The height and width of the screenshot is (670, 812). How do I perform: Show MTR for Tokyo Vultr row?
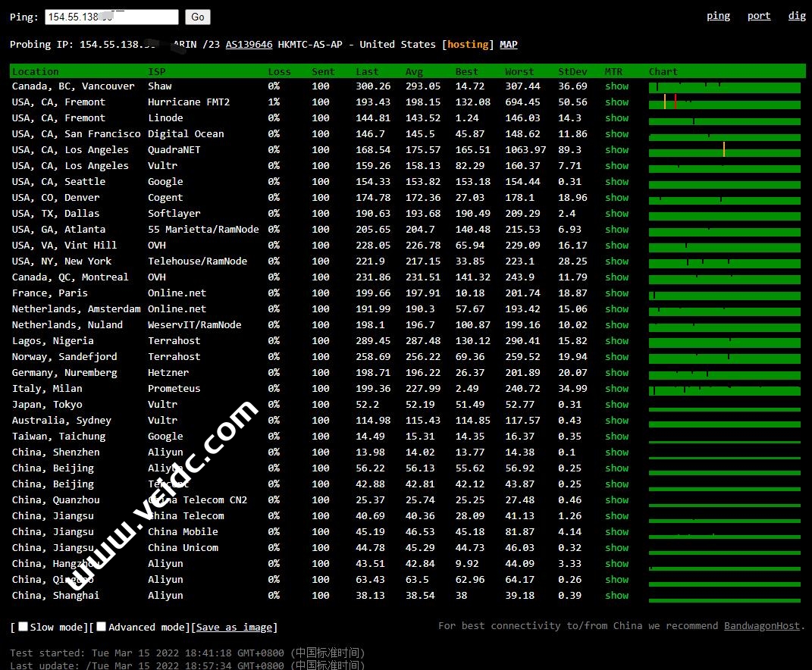click(616, 405)
